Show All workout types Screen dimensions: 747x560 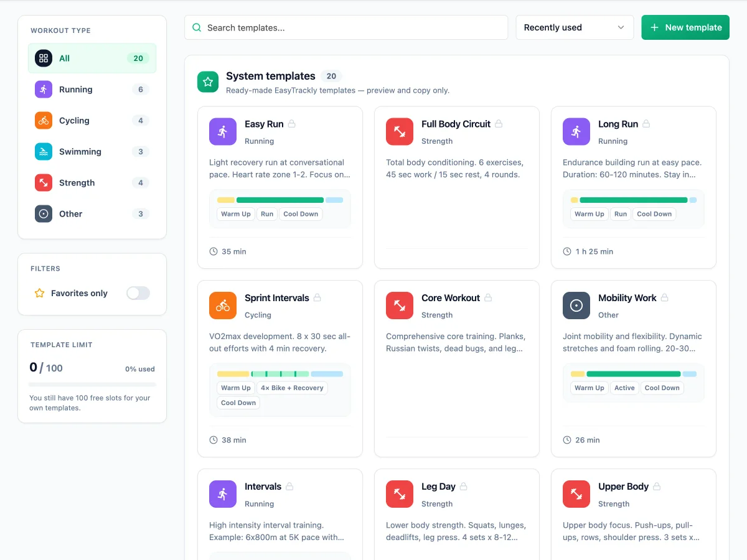coord(92,58)
